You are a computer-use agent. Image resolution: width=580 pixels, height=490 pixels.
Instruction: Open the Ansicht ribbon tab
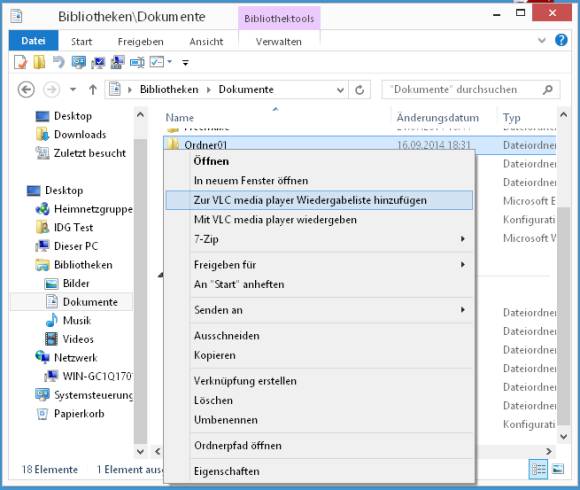tap(206, 41)
